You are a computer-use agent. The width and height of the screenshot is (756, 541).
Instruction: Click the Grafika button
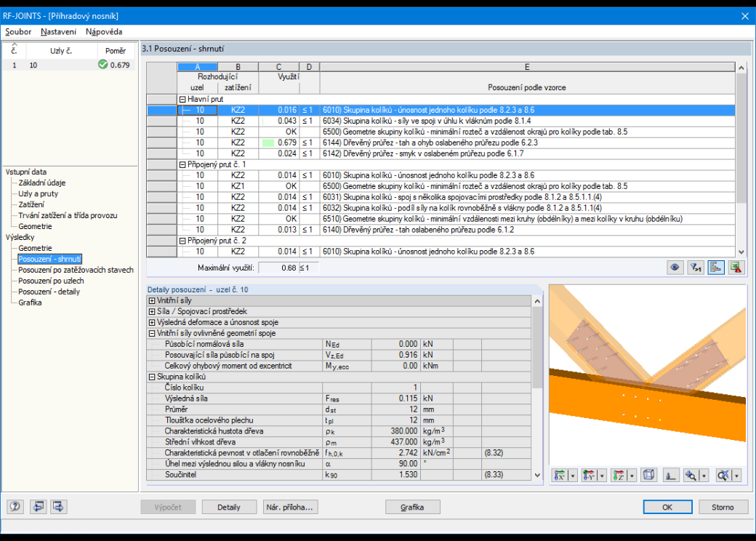point(412,508)
